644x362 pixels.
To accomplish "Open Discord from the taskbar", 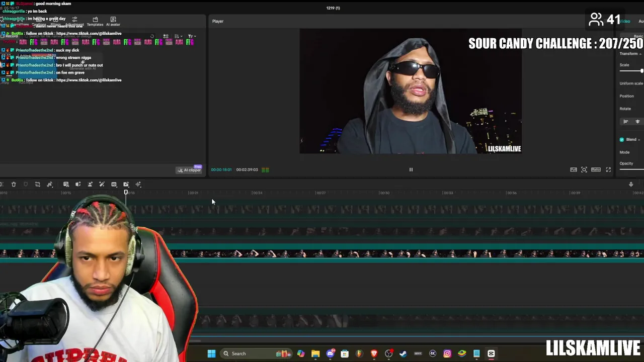I will 331,353.
